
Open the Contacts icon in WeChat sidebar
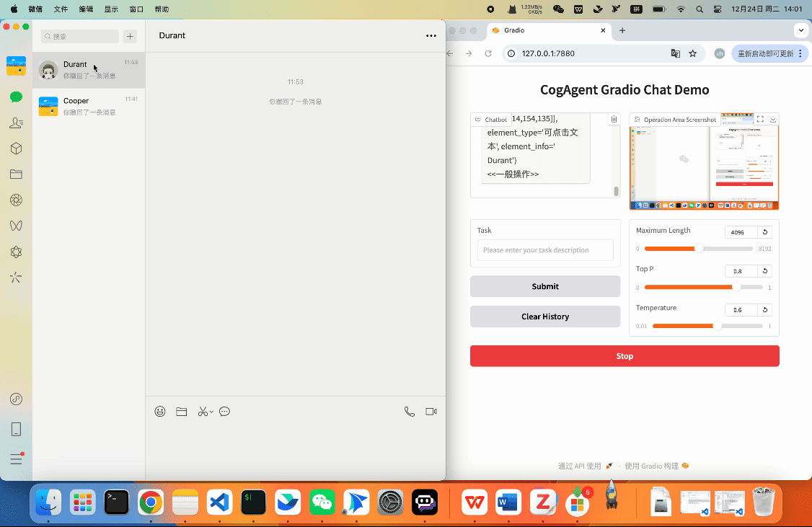(x=16, y=123)
